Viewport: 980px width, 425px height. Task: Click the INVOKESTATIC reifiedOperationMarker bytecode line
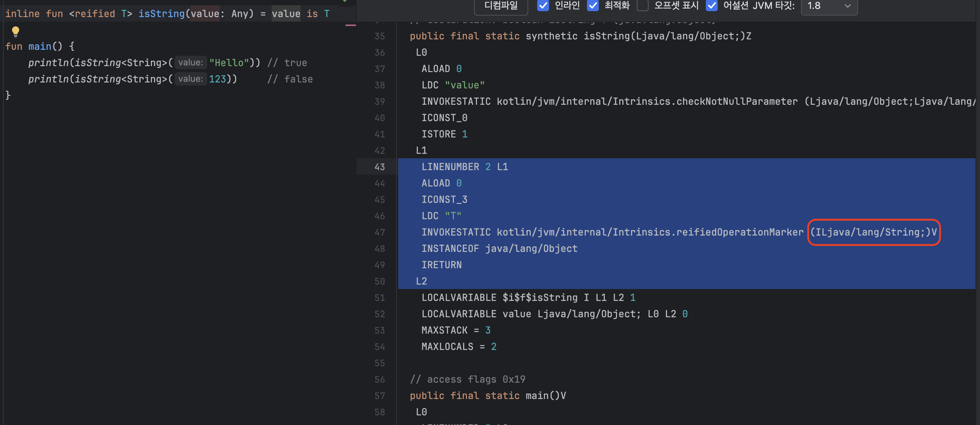tap(612, 232)
